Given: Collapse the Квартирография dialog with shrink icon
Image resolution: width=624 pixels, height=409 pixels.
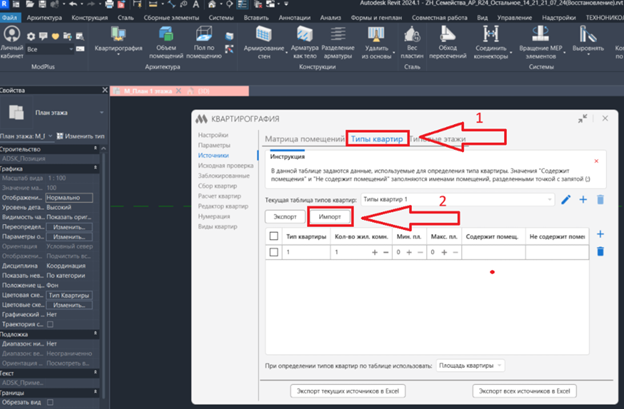Looking at the screenshot, I should (582, 119).
